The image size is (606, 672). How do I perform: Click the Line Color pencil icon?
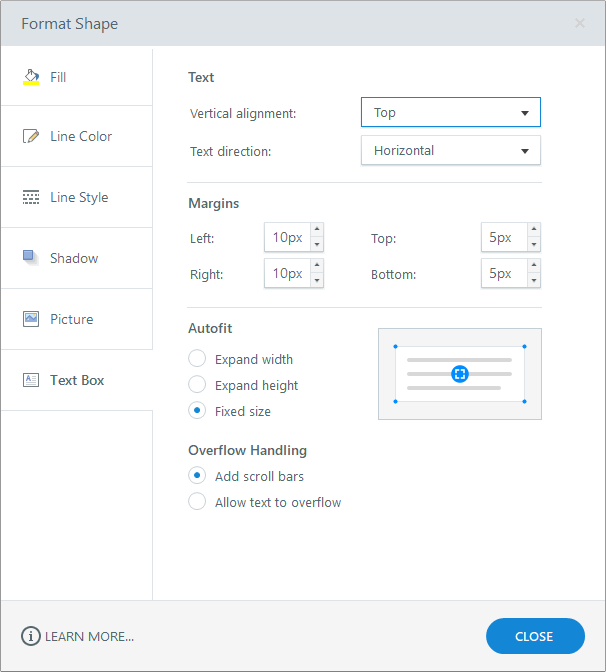pyautogui.click(x=31, y=136)
